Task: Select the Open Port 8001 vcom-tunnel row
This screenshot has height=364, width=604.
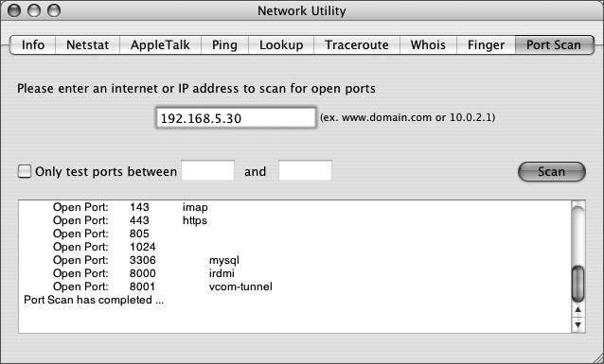Action: pyautogui.click(x=163, y=286)
